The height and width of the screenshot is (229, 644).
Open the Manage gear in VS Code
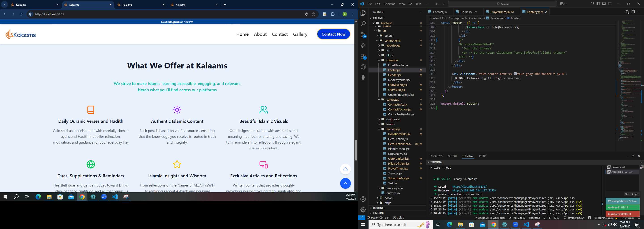click(363, 210)
